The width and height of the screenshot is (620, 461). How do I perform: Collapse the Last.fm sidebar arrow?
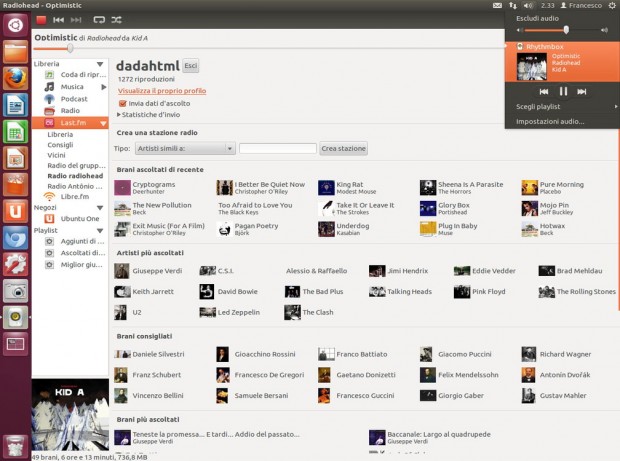coord(103,123)
